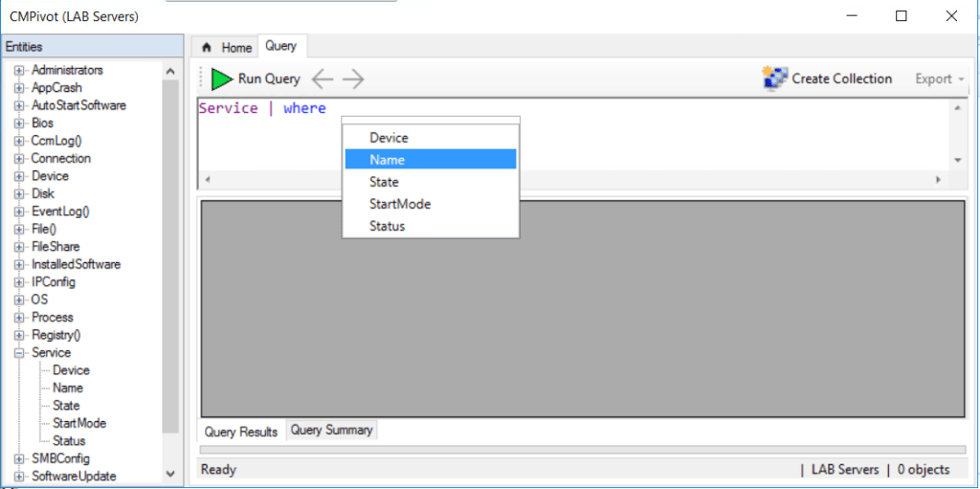This screenshot has height=489, width=980.
Task: Open the Export dropdown
Action: click(940, 79)
